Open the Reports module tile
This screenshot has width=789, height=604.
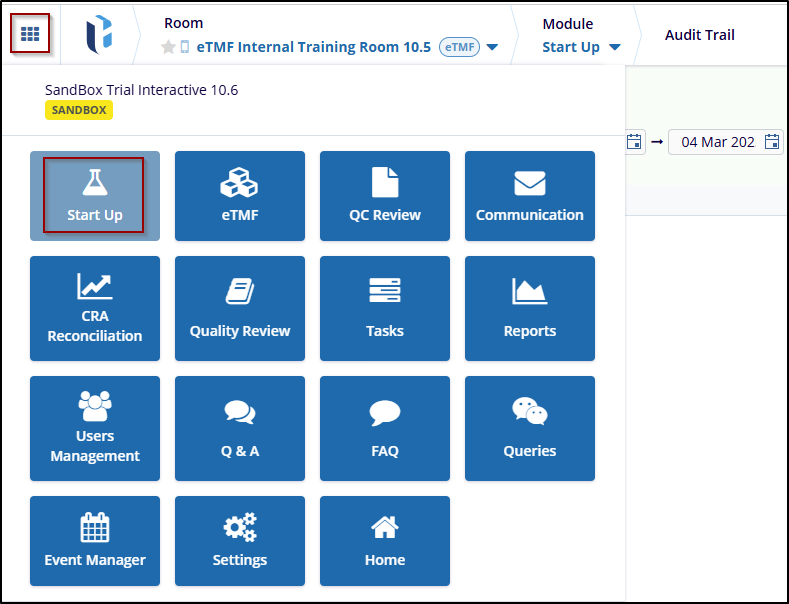pyautogui.click(x=529, y=308)
